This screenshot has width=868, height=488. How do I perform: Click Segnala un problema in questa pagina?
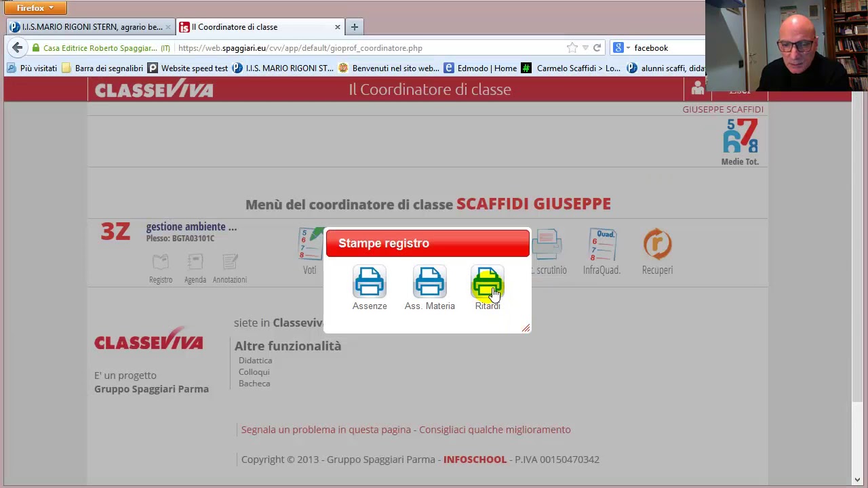pyautogui.click(x=326, y=429)
